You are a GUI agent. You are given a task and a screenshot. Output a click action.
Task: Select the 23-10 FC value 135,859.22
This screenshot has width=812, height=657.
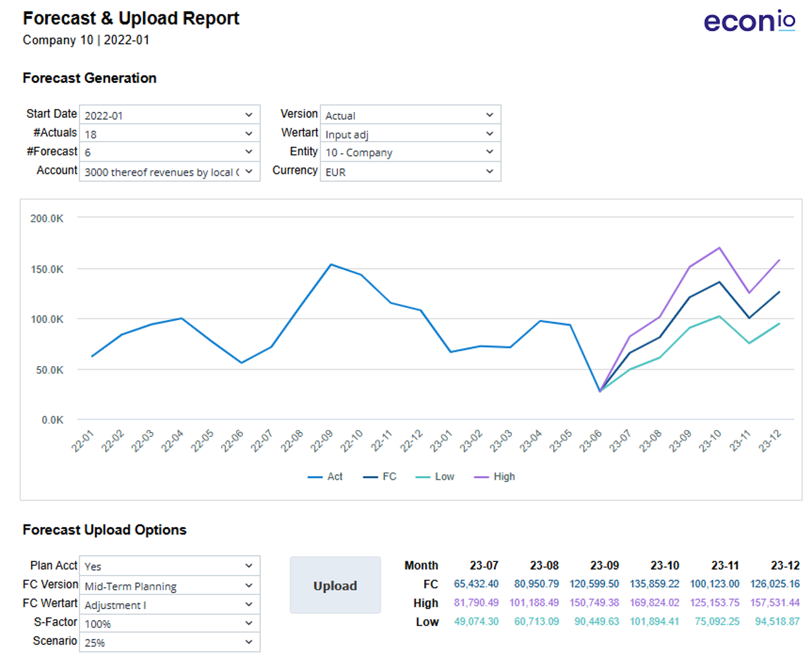(x=654, y=584)
